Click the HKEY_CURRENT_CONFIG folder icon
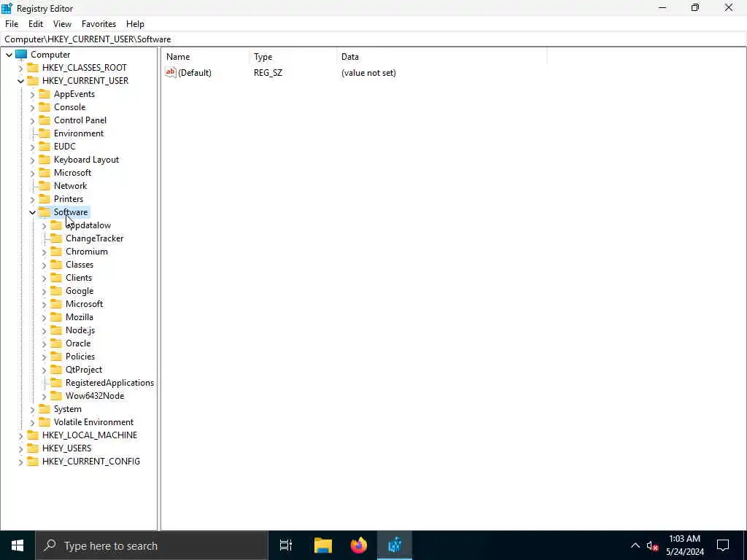Viewport: 747px width, 560px height. [32, 461]
